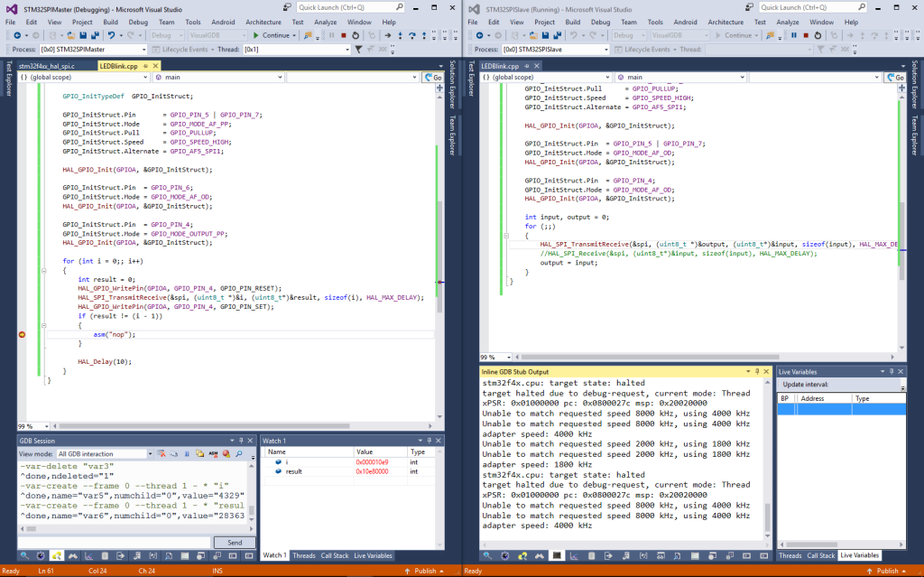Viewport: 924px width, 577px height.
Task: Click Step Over icon in STM32SPIMaster toolbar
Action: [412, 35]
